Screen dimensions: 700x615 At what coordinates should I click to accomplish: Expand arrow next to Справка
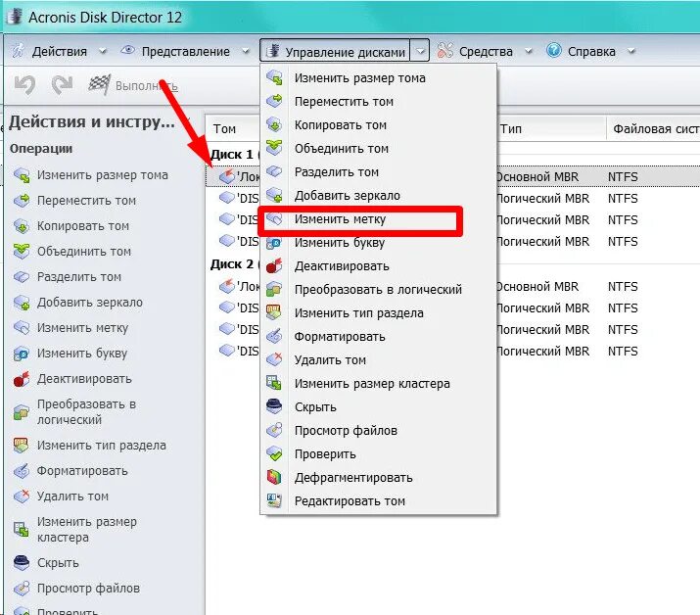point(631,51)
